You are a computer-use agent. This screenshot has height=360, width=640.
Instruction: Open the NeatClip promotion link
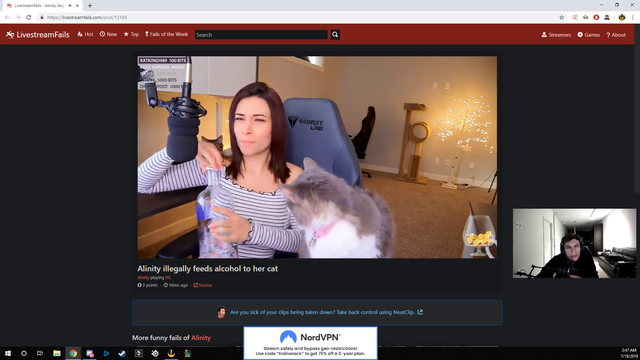click(x=322, y=312)
